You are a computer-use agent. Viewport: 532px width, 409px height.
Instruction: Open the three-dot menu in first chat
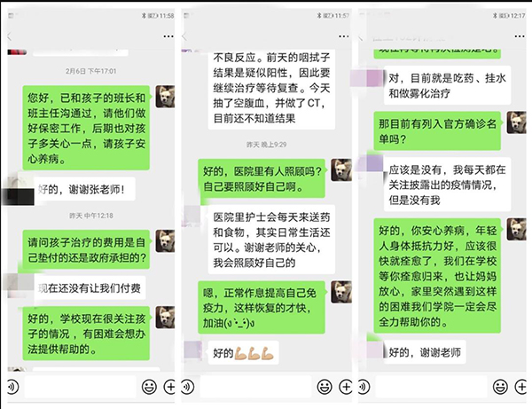coord(168,36)
